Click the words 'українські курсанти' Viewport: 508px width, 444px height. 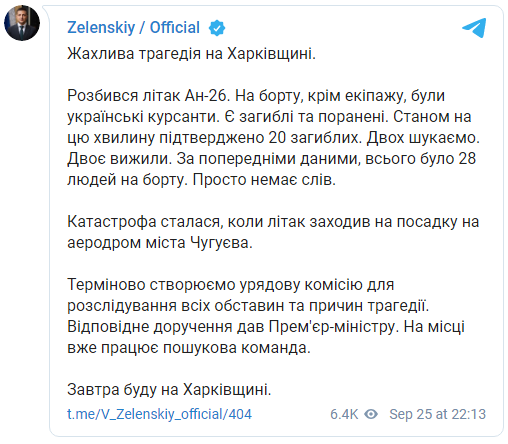143,117
